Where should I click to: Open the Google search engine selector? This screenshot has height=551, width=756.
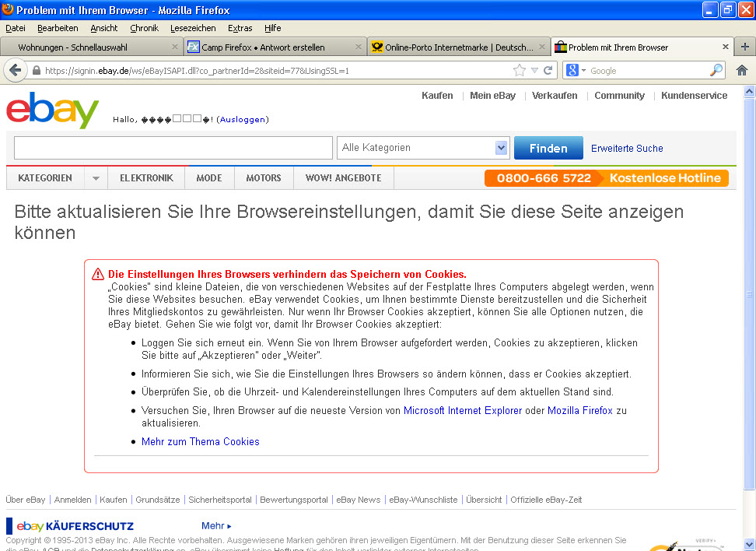tap(576, 71)
